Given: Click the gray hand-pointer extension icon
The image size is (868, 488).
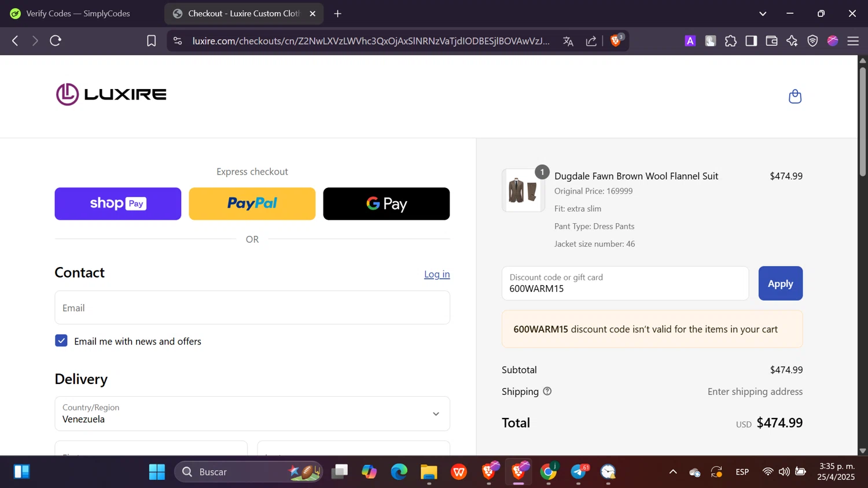Looking at the screenshot, I should tap(711, 40).
